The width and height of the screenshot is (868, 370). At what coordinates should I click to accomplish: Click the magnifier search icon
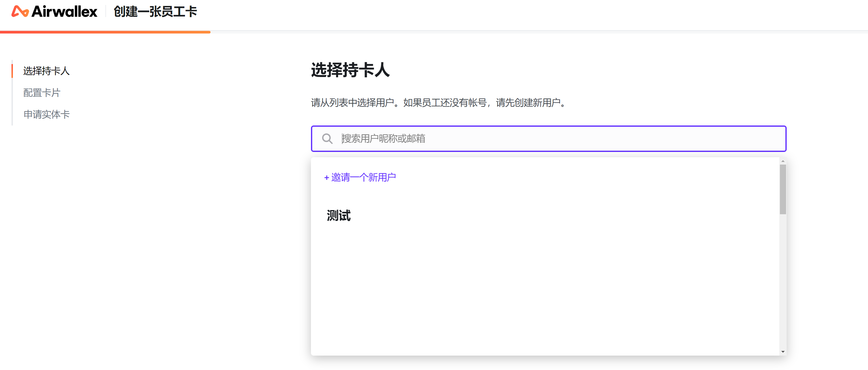coord(327,139)
